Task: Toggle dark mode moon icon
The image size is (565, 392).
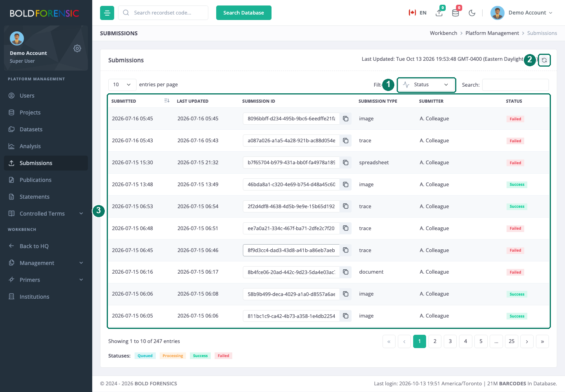Action: pos(472,13)
